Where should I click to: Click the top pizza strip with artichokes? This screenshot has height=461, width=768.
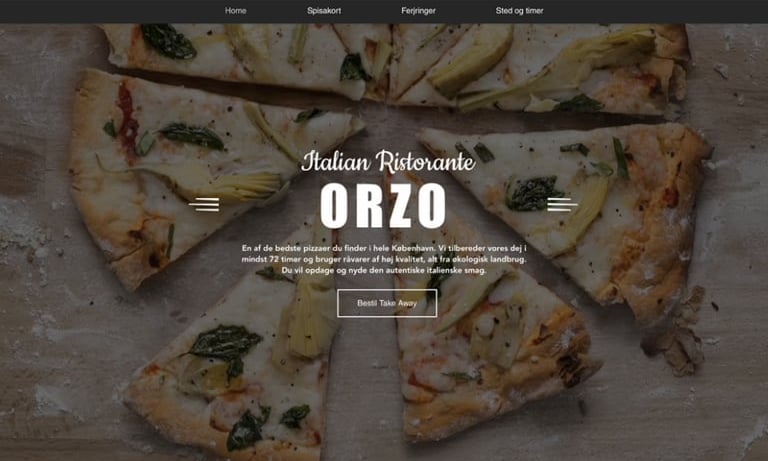pyautogui.click(x=397, y=64)
